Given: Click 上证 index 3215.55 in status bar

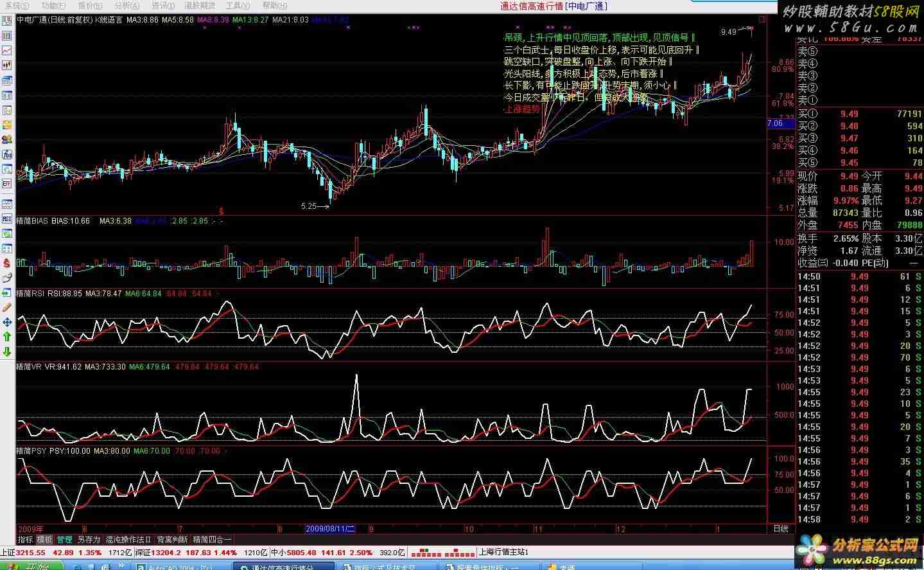Looking at the screenshot, I should click(23, 553).
